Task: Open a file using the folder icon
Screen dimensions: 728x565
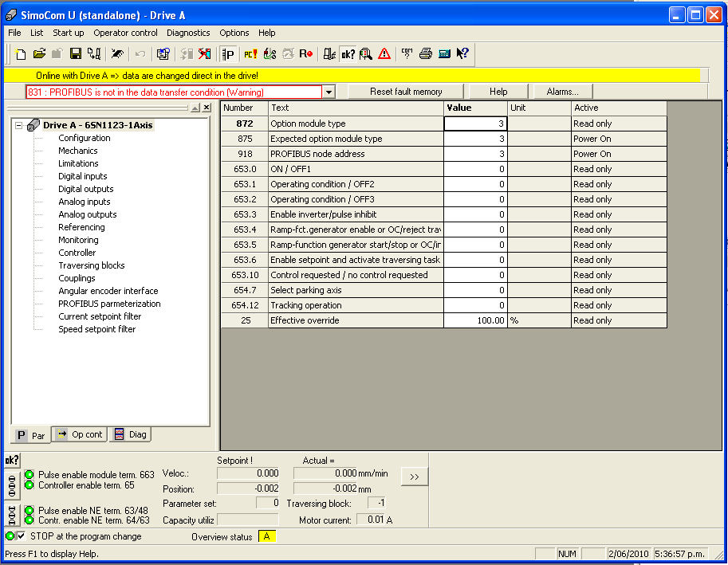Action: coord(39,54)
